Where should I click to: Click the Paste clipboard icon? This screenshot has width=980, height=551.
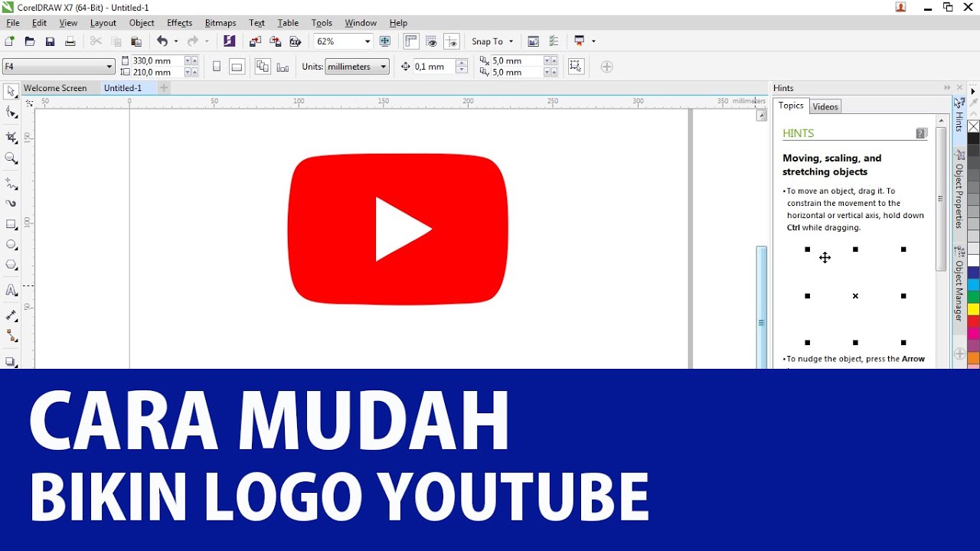click(136, 41)
